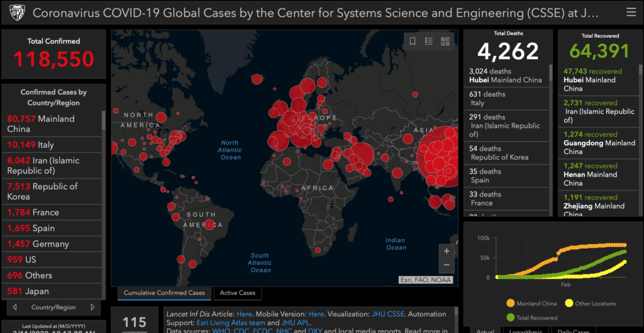644x333 pixels.
Task: Click Hubei 47,743 recovered entry
Action: (x=598, y=80)
